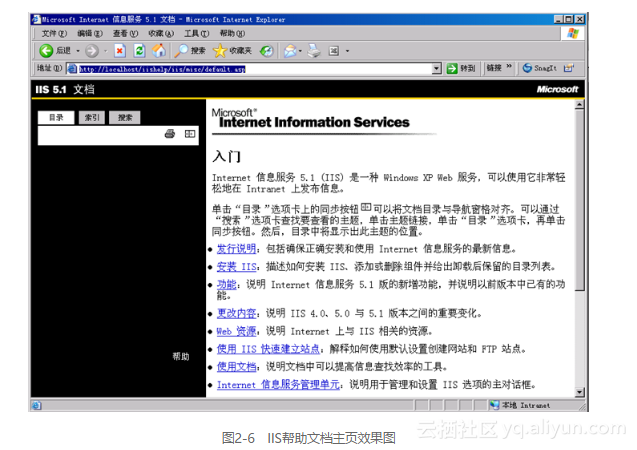The image size is (637, 450).
Task: Click the print icon in contents pane
Action: click(x=170, y=134)
